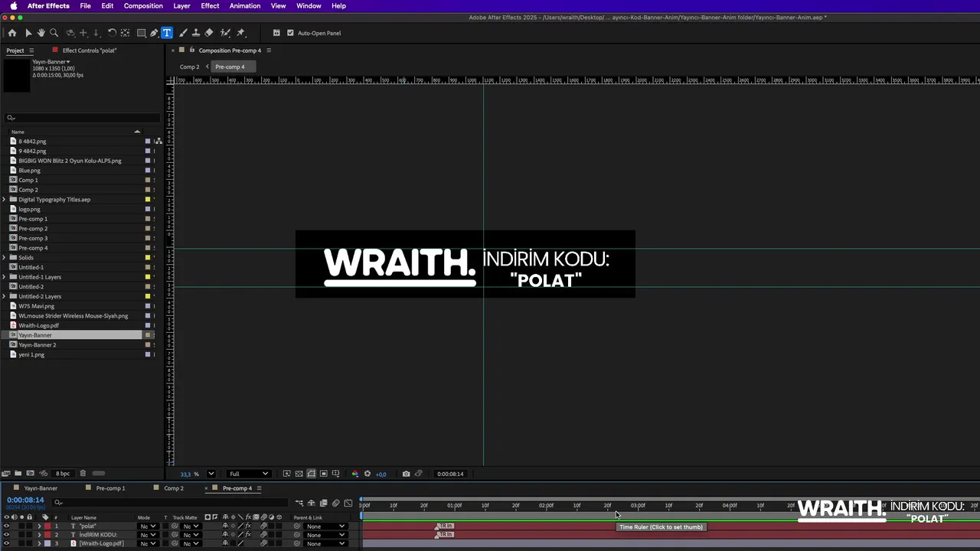The image size is (980, 551).
Task: Click the show channel RGB icon
Action: [x=354, y=474]
